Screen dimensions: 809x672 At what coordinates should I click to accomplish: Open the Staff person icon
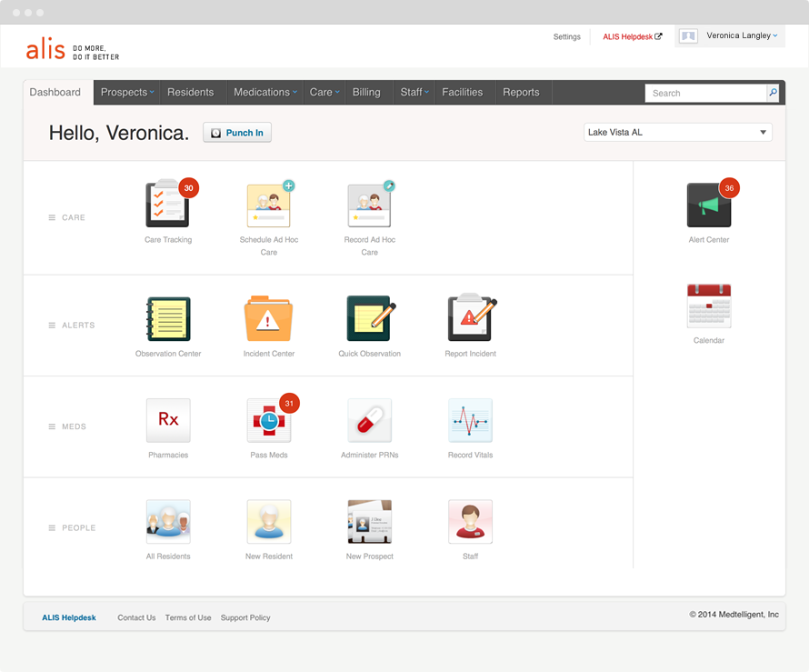point(470,521)
